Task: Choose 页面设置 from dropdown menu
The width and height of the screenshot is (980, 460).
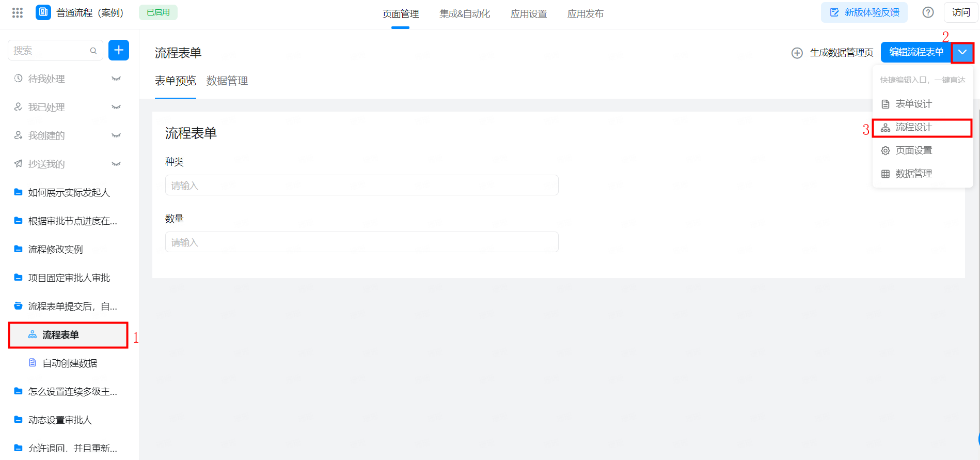Action: coord(923,150)
